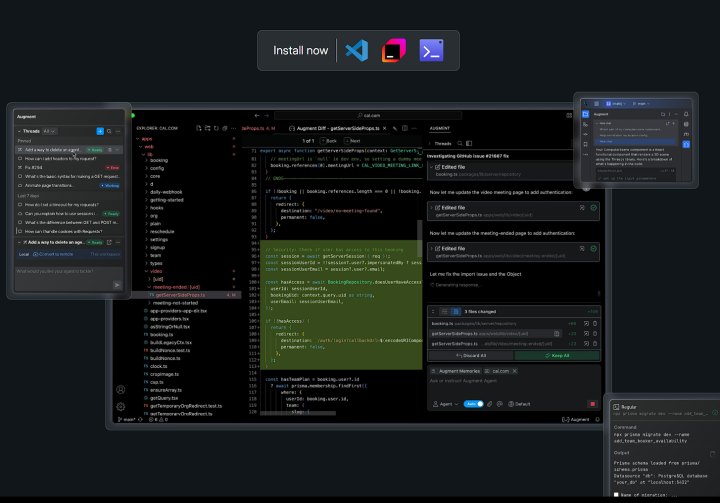Click the blue new thread plus icon
Viewport: 720px width, 503px height.
pos(99,131)
